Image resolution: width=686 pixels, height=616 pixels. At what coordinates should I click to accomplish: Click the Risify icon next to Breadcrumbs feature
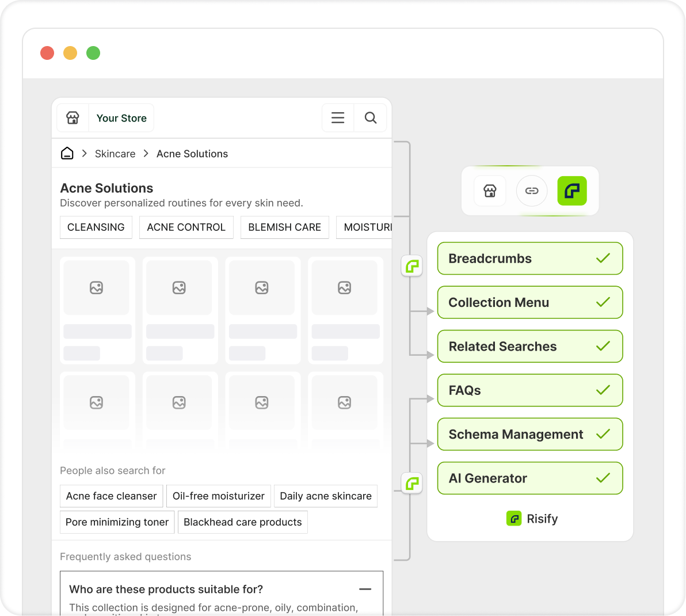point(411,266)
